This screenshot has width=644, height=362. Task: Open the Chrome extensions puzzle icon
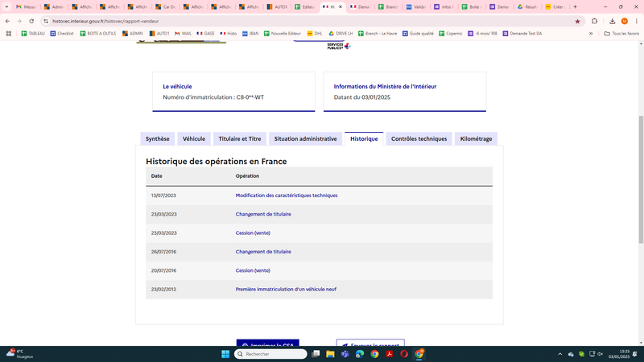point(594,21)
